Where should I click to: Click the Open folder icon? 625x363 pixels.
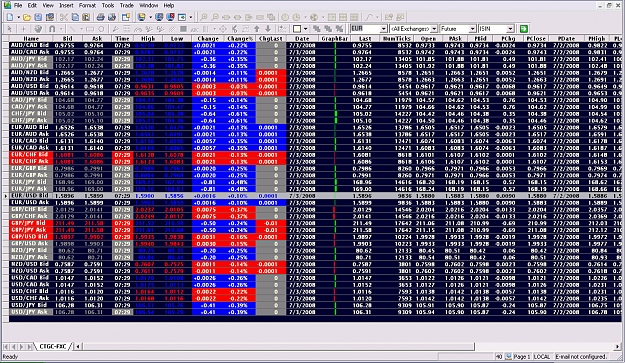(x=27, y=17)
